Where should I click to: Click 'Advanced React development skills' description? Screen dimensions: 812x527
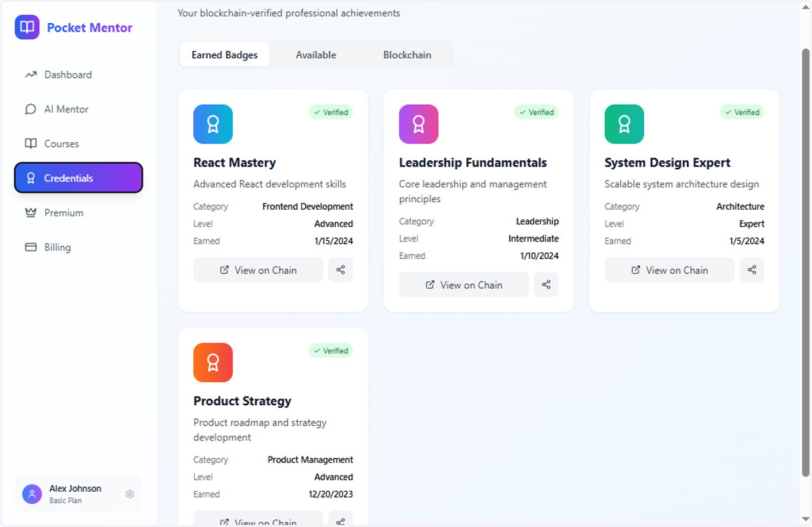click(270, 184)
